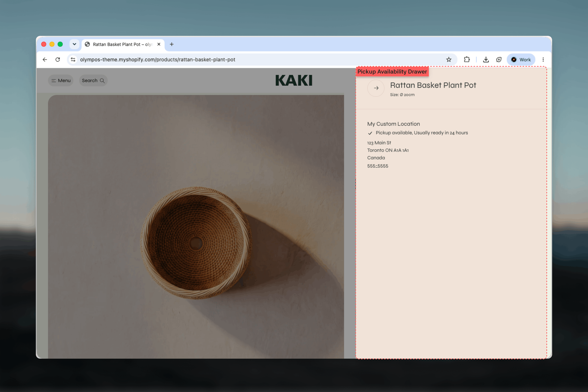Viewport: 588px width, 392px height.
Task: Click the performance bolt icon in toolbar
Action: (499, 60)
